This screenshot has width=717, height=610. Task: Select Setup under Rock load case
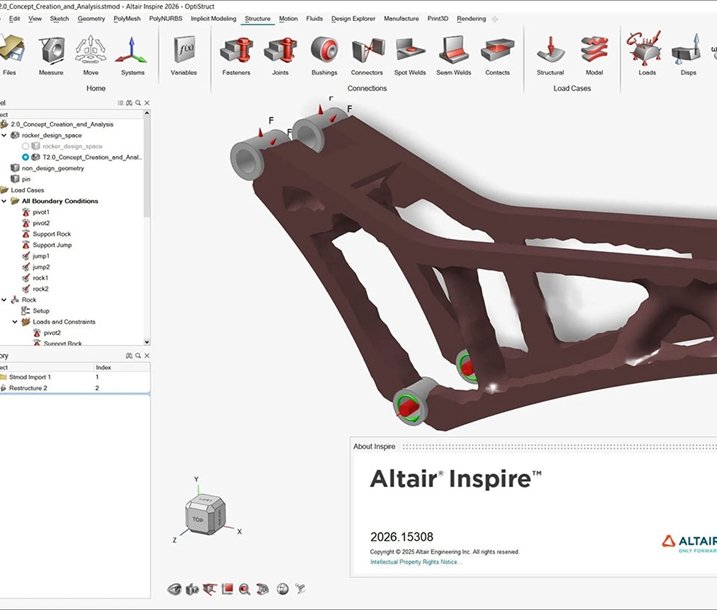pos(41,311)
